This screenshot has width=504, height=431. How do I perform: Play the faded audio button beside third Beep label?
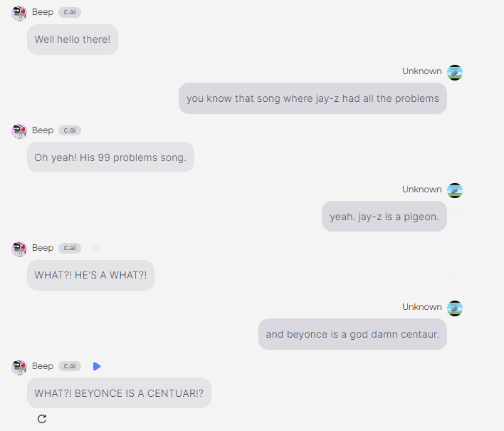(97, 248)
